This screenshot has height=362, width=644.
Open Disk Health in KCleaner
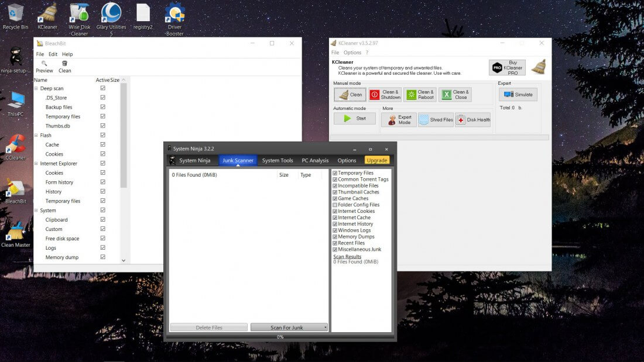coord(473,120)
